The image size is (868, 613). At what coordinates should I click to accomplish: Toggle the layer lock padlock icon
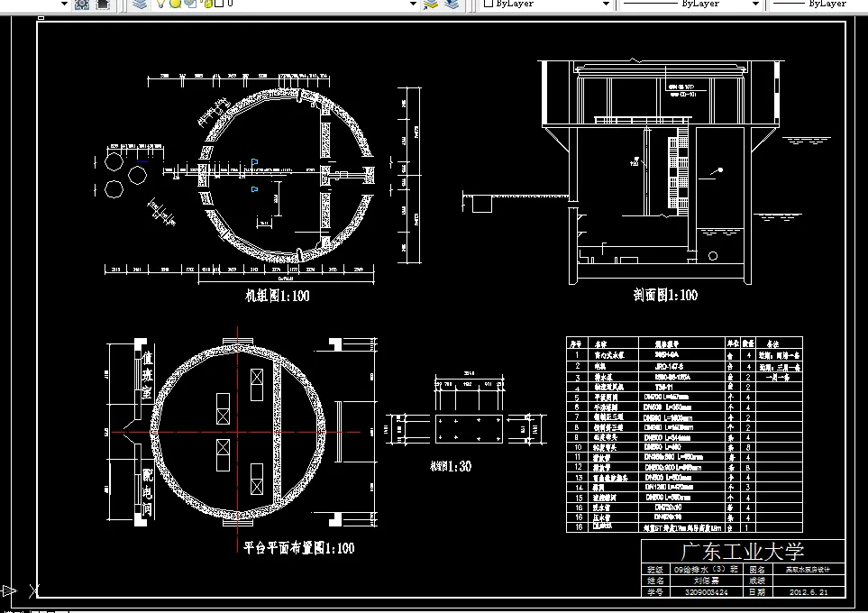tap(208, 4)
